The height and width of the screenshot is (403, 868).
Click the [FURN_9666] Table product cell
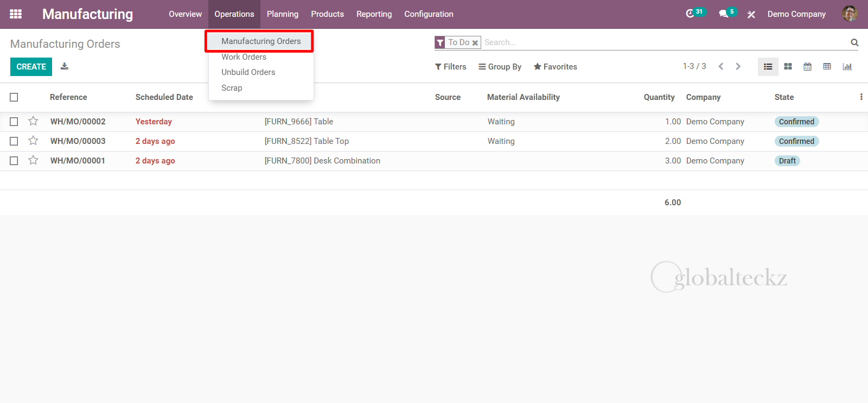pos(299,122)
